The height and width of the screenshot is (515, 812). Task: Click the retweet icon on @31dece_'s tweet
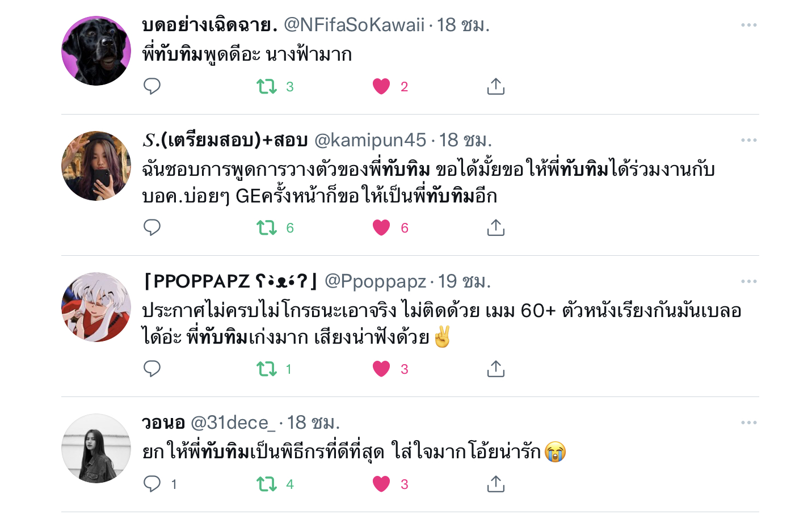pyautogui.click(x=267, y=484)
